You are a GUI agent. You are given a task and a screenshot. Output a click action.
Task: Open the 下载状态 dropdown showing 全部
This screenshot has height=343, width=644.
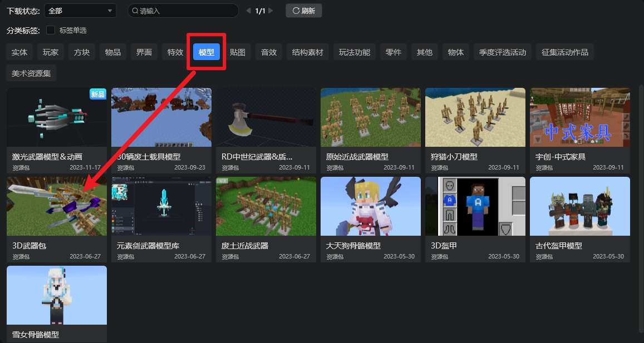point(80,11)
